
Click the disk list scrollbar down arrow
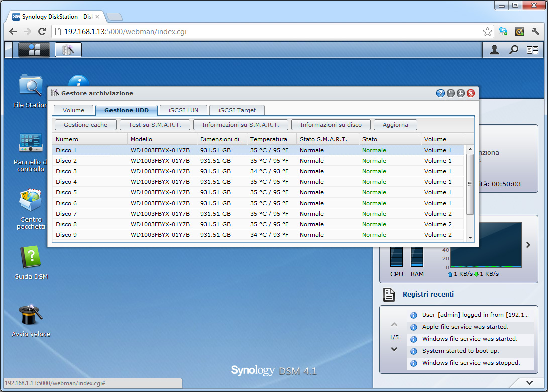pyautogui.click(x=470, y=238)
